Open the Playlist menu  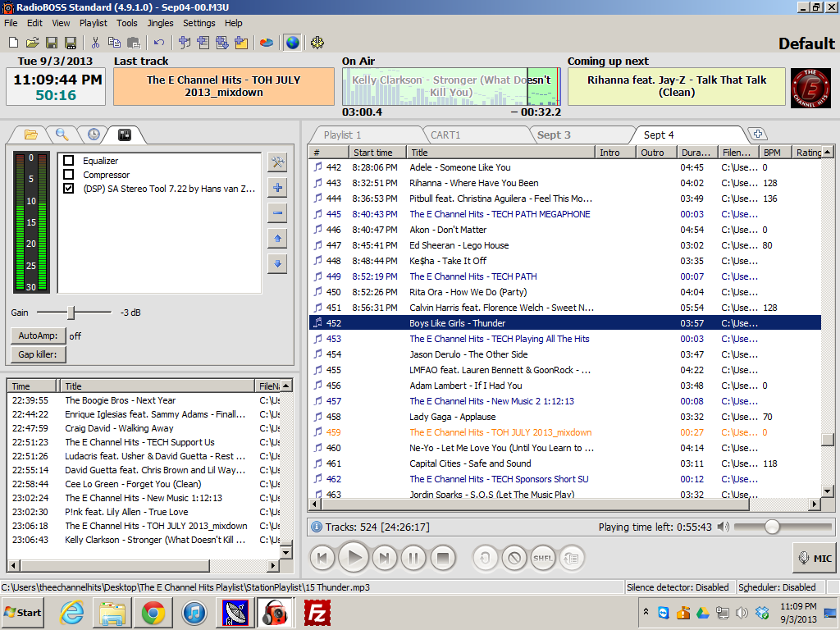point(94,23)
